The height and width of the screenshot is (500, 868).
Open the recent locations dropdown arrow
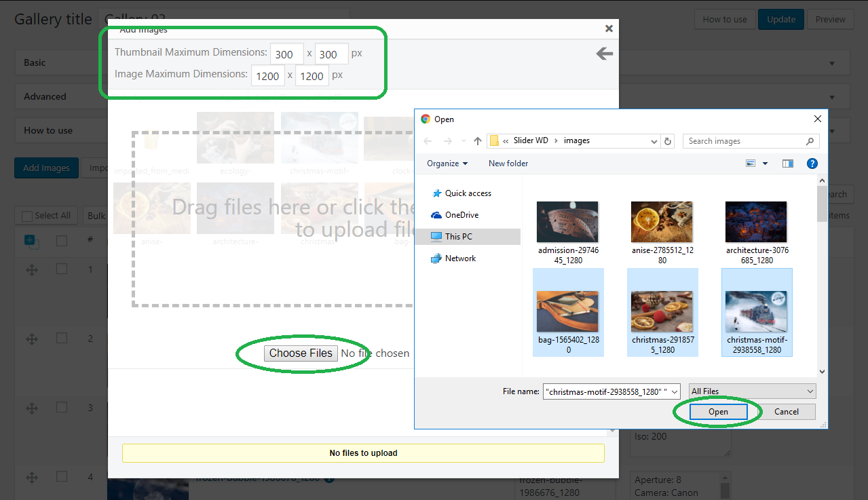465,141
